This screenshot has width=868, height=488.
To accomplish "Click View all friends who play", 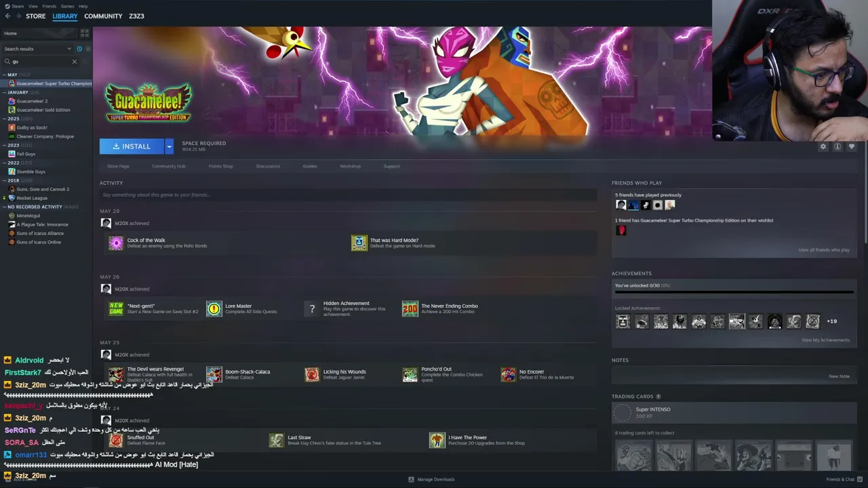I will (824, 250).
